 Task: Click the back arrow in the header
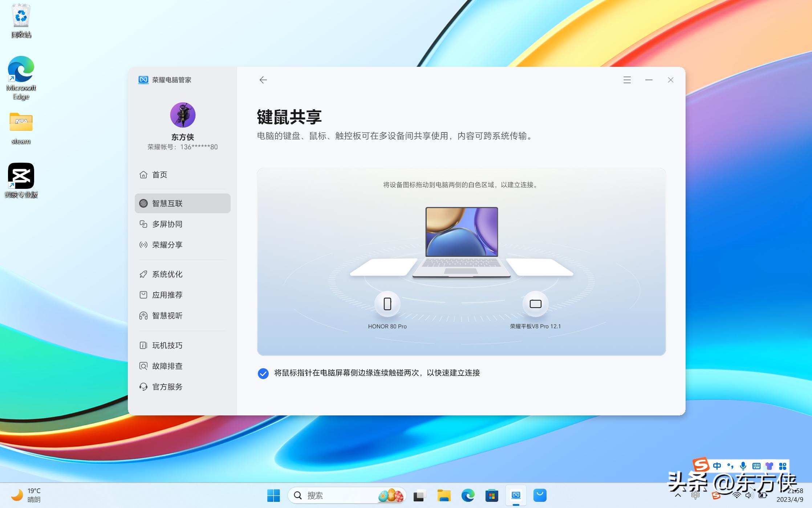263,80
